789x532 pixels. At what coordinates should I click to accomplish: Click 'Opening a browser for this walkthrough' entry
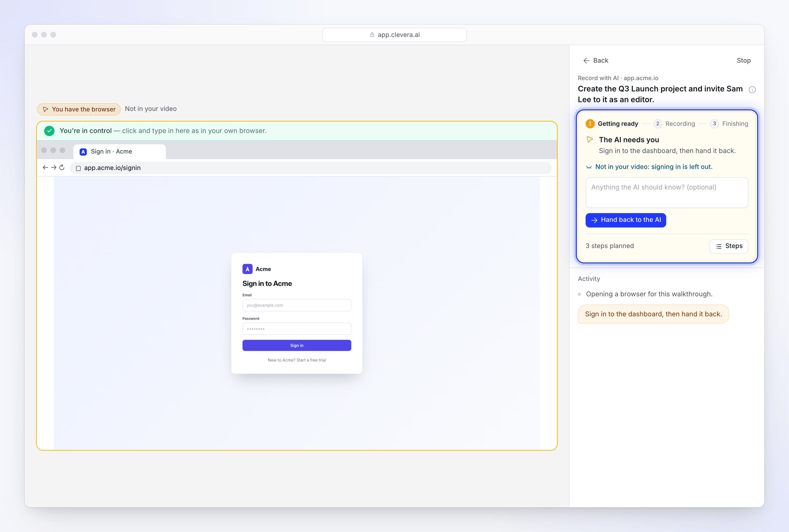tap(649, 294)
